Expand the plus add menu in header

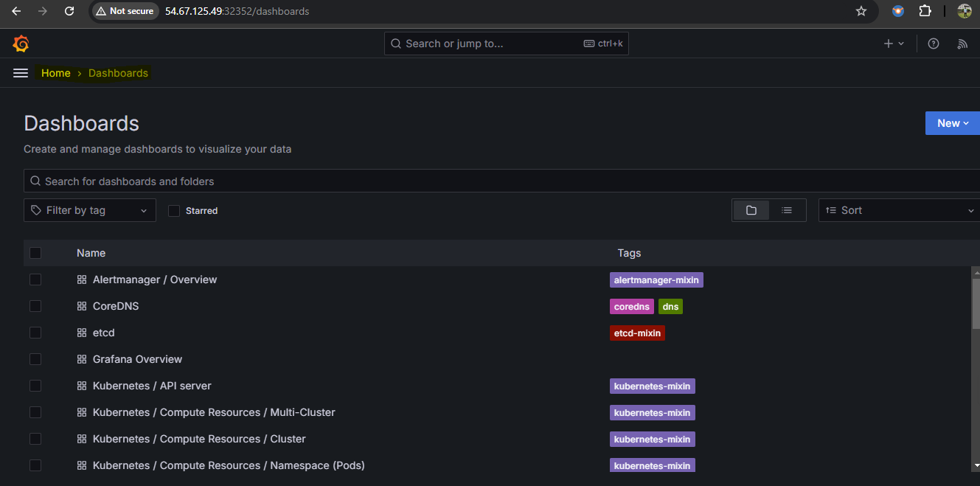pyautogui.click(x=894, y=44)
